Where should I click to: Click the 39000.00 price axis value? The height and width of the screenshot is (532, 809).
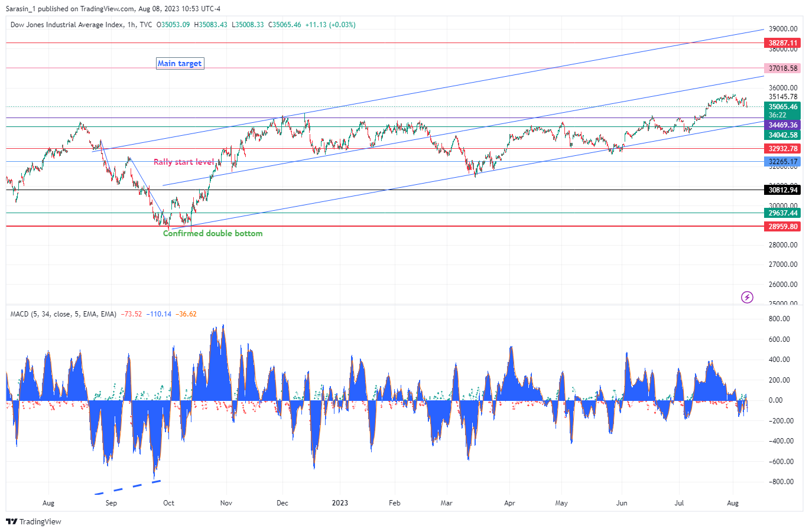click(783, 29)
